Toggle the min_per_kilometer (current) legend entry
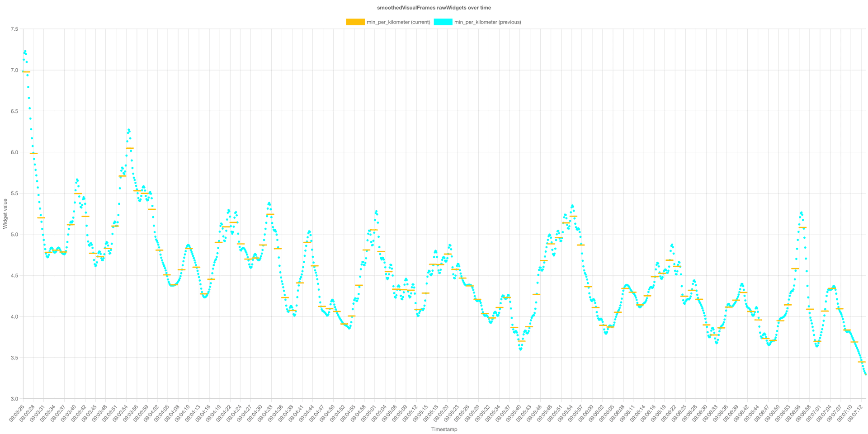868x434 pixels. click(x=398, y=22)
